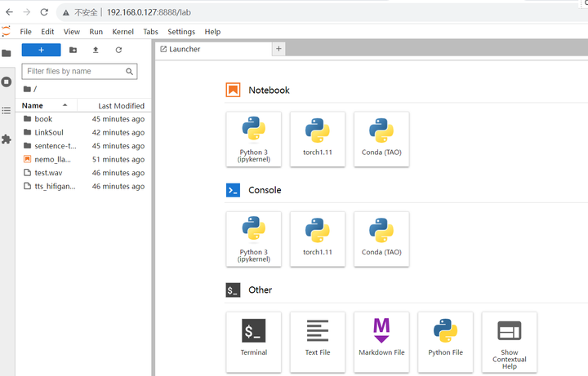Create notebook with Conda (TAO) kernel
This screenshot has height=376, width=588.
(x=381, y=139)
